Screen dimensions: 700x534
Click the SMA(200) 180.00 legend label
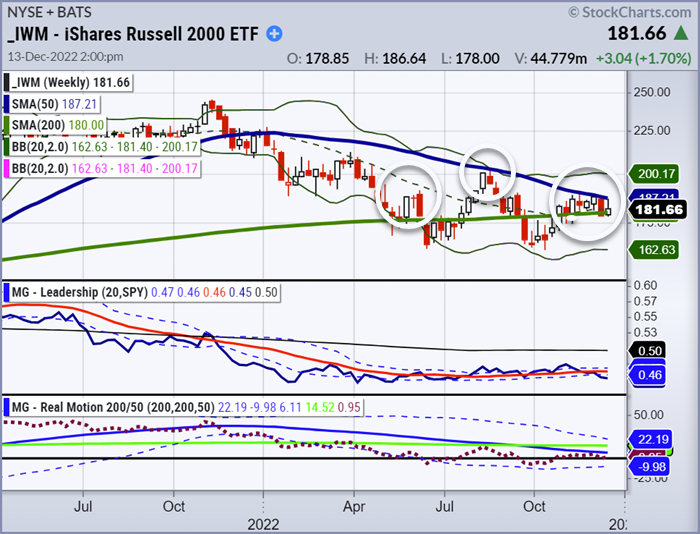(x=55, y=125)
